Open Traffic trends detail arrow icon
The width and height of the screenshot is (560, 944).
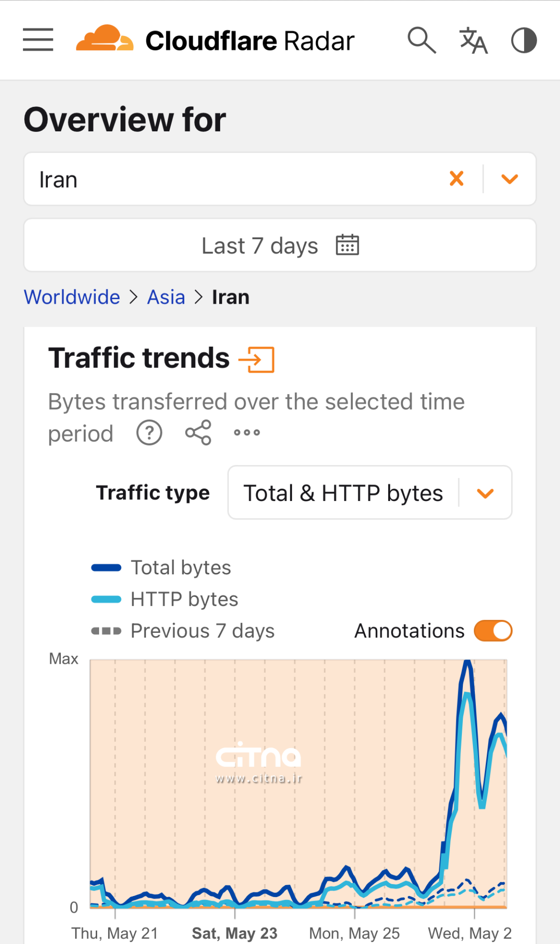pos(257,360)
